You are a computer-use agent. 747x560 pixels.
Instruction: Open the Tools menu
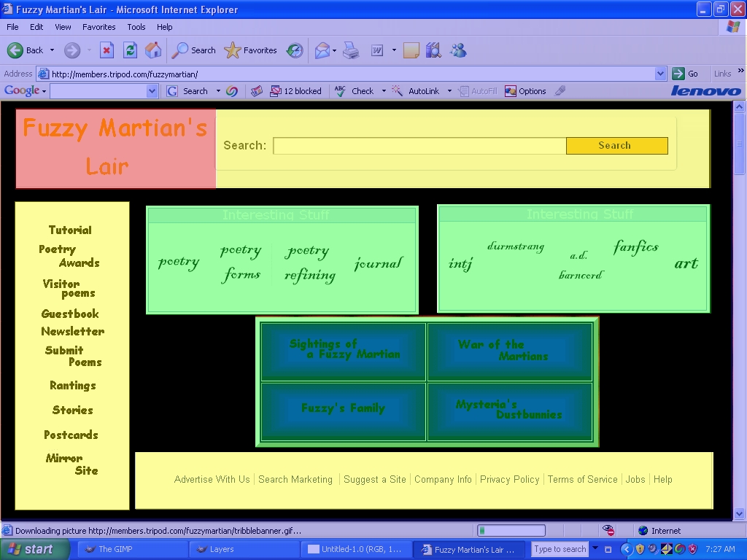click(136, 27)
